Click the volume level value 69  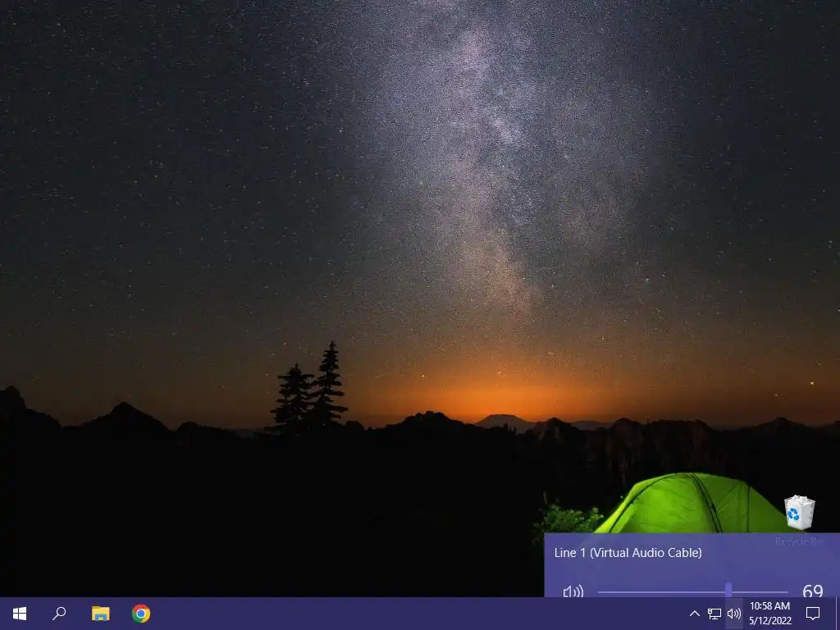tap(813, 591)
